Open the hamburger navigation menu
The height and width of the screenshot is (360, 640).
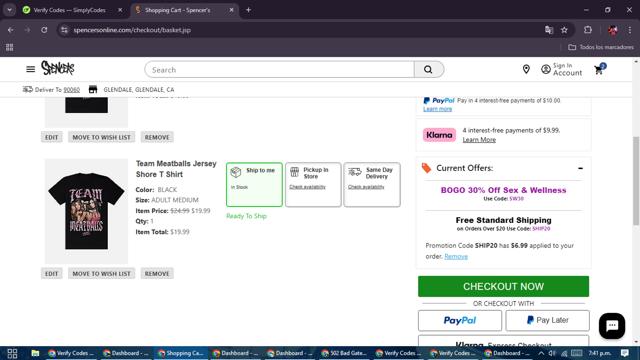click(31, 69)
